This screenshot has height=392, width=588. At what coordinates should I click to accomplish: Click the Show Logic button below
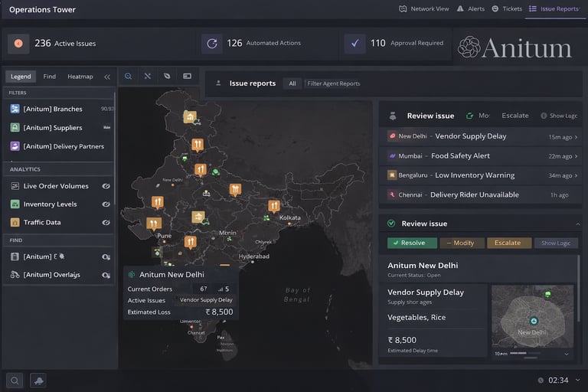[556, 243]
